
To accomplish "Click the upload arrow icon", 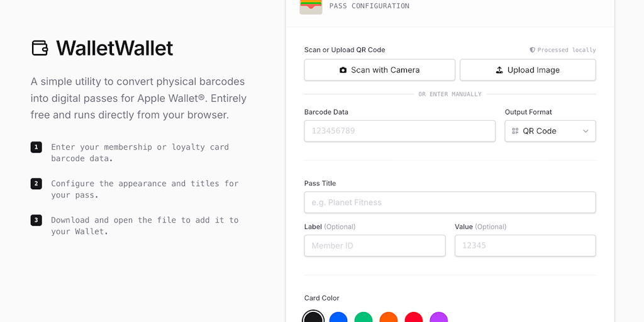I will click(x=499, y=70).
